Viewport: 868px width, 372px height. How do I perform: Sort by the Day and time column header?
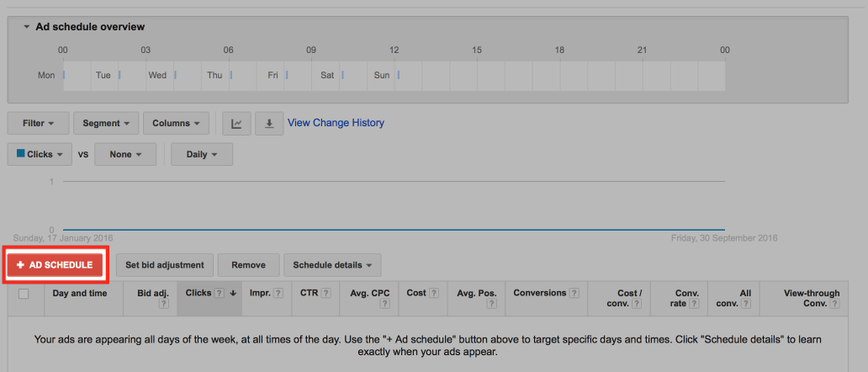pos(80,294)
